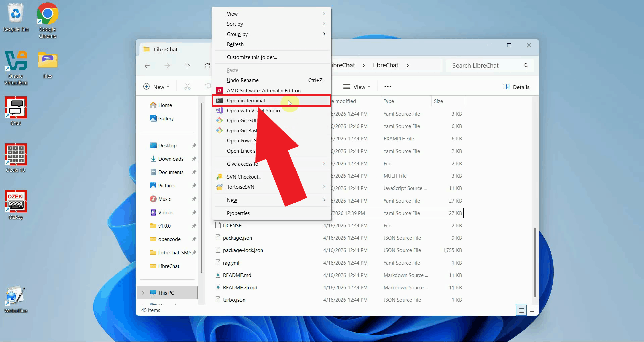644x342 pixels.
Task: Select the Weboffice desktop shortcut
Action: click(16, 299)
